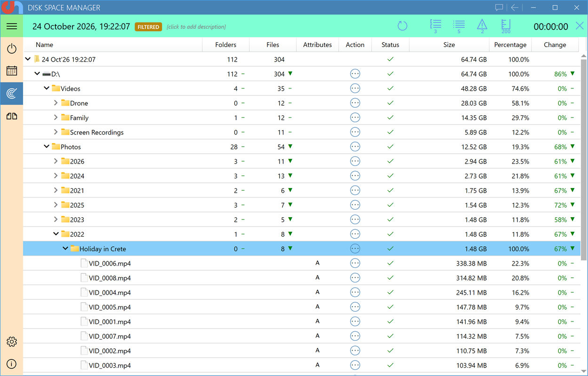The width and height of the screenshot is (588, 376).
Task: Open the hamburger menu
Action: tap(12, 26)
